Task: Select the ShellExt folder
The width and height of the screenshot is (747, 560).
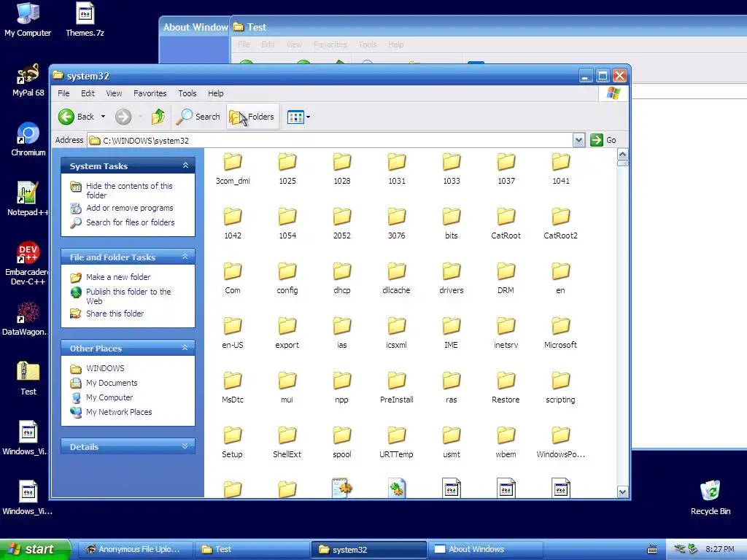Action: (287, 443)
